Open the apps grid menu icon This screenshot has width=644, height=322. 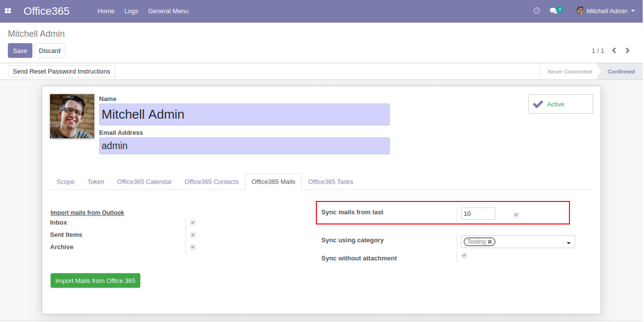pyautogui.click(x=8, y=11)
